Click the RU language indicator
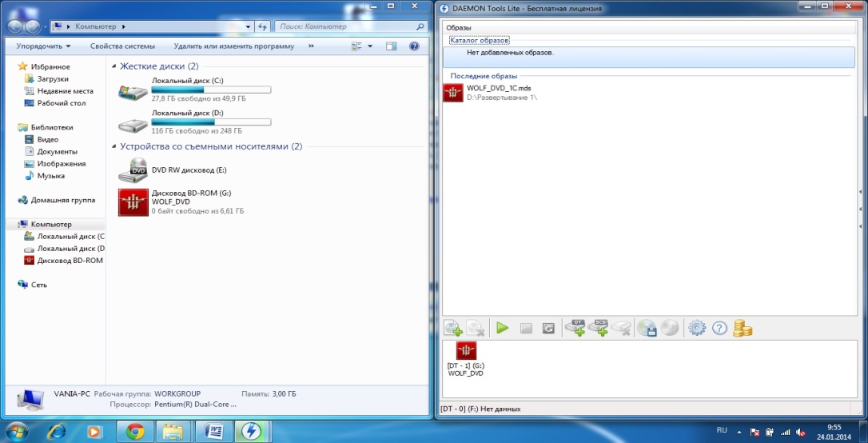868x443 pixels. (721, 430)
